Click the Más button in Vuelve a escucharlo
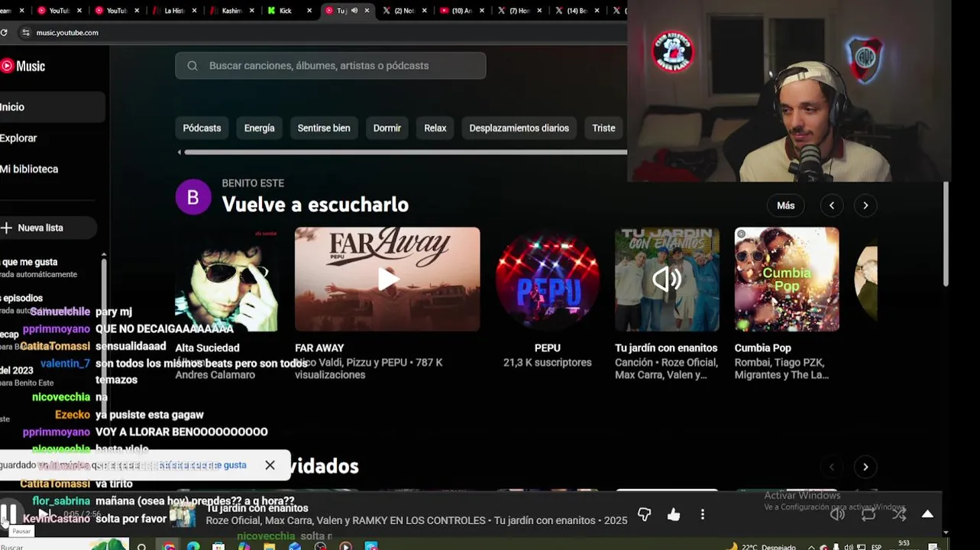 pos(786,205)
